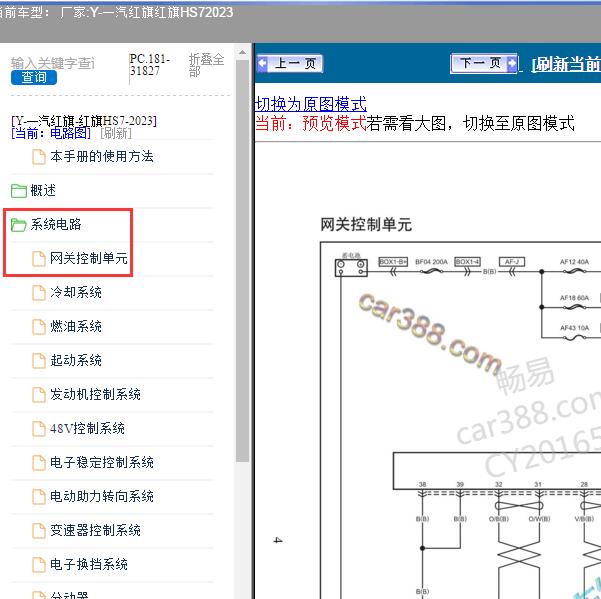
Task: Click the document icon beside 起动系统
Action: 38,361
